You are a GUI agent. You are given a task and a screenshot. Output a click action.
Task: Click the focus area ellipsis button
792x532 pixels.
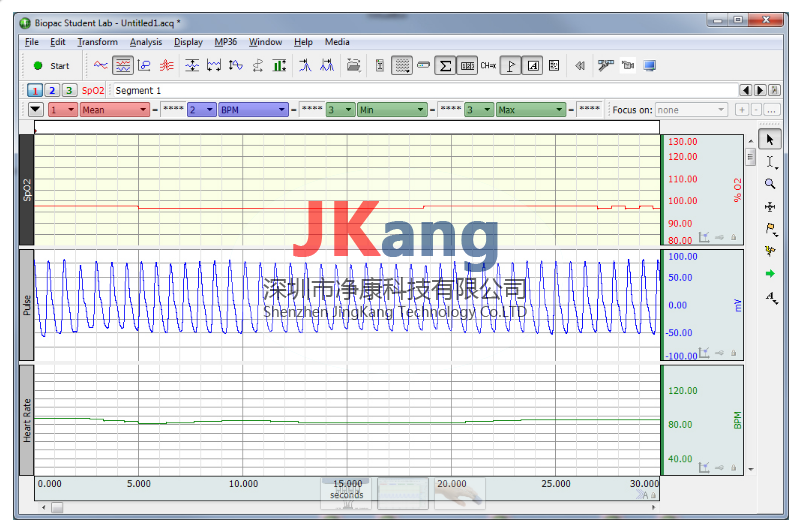771,110
